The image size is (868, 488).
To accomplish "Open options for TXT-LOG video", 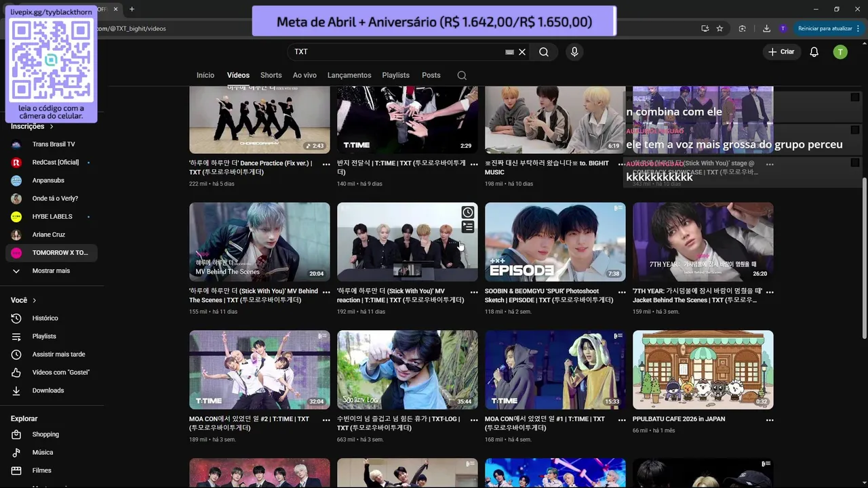I will [474, 420].
